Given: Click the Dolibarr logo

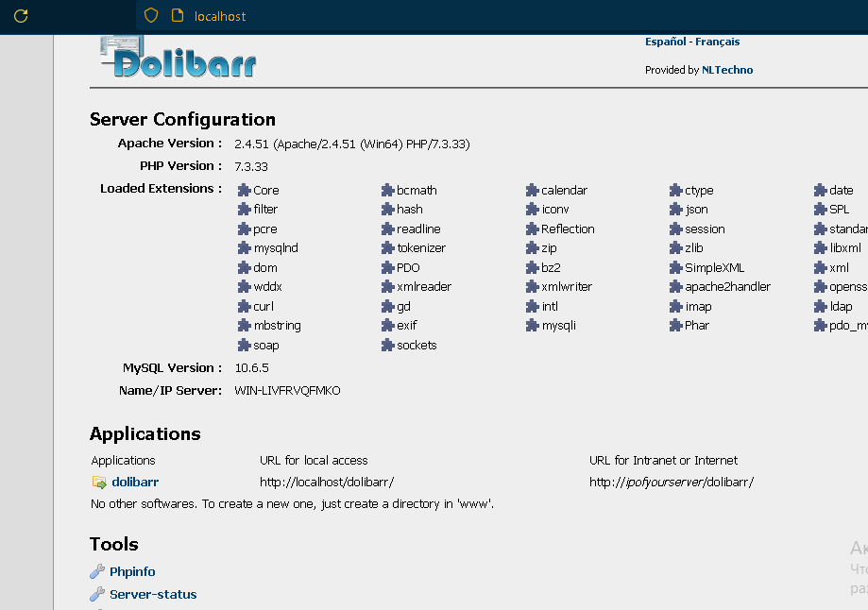Looking at the screenshot, I should [179, 57].
